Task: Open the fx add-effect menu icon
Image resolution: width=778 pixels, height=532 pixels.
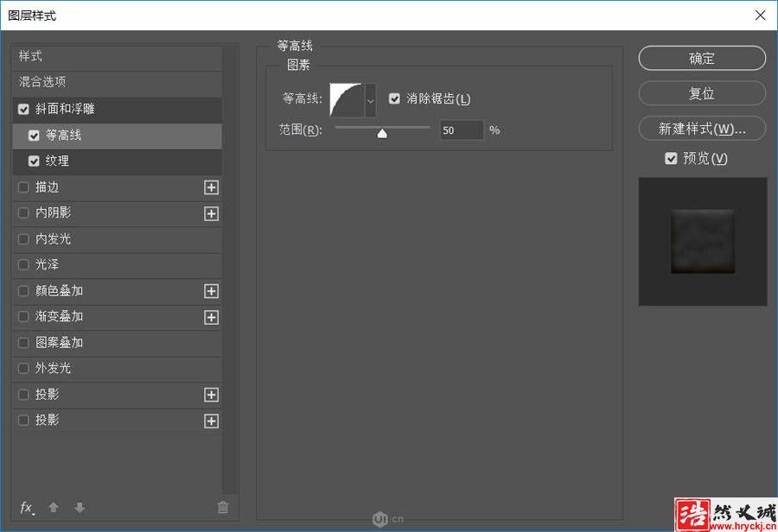Action: point(27,507)
